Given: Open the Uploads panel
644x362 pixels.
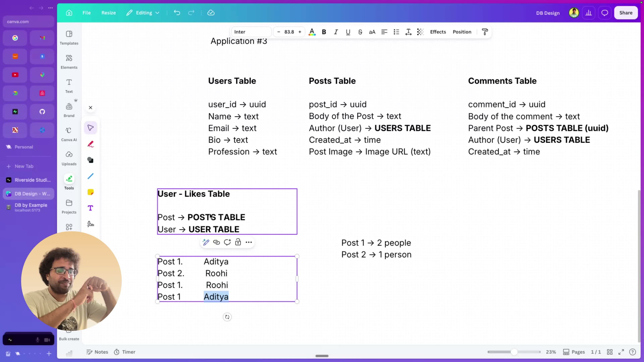Looking at the screenshot, I should tap(69, 158).
